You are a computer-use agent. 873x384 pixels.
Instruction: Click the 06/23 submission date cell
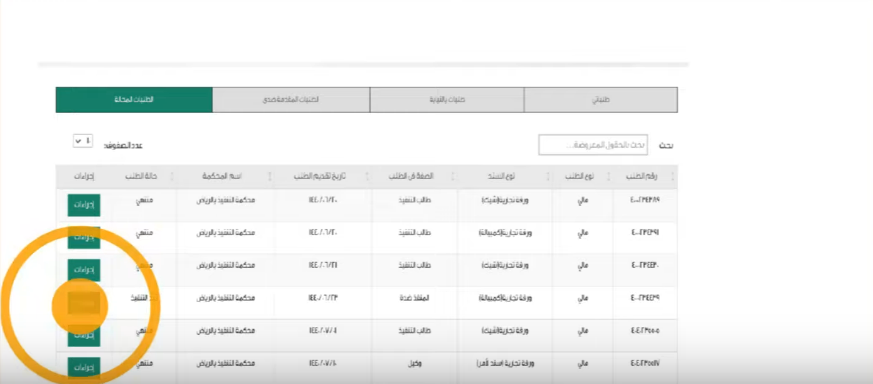pyautogui.click(x=323, y=298)
